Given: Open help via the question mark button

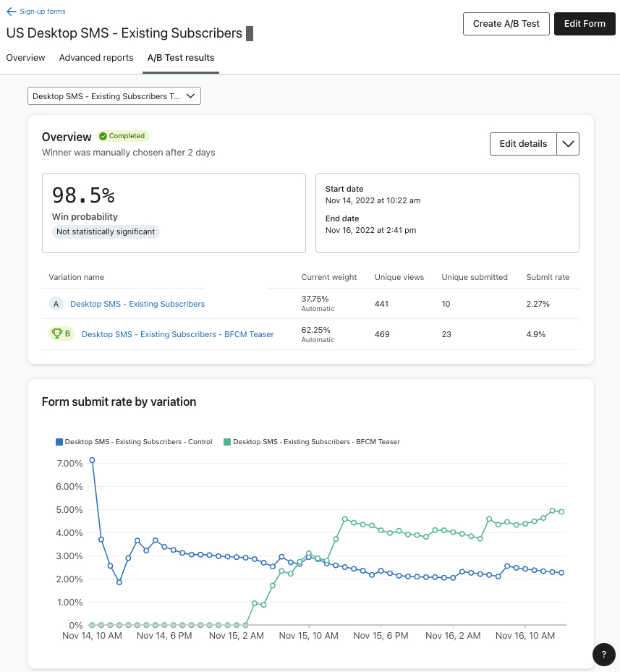Looking at the screenshot, I should pyautogui.click(x=603, y=654).
